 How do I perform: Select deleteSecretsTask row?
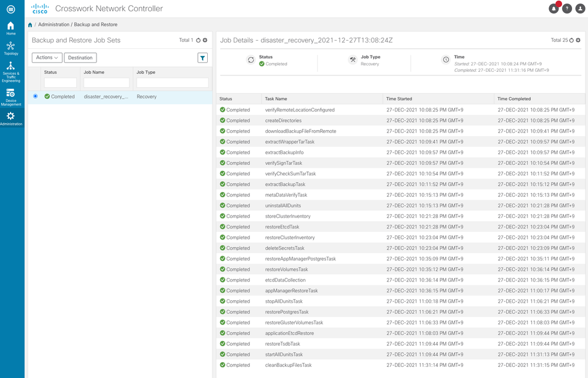(400, 248)
